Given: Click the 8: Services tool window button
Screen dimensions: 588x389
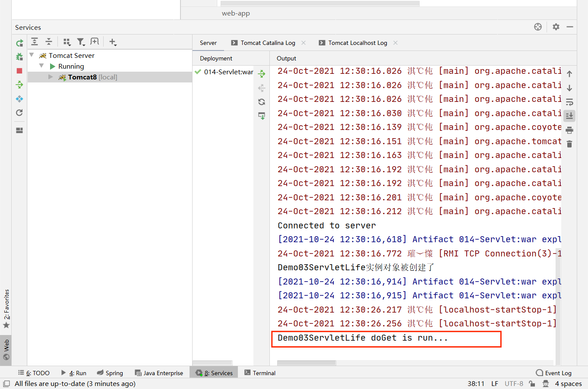Looking at the screenshot, I should [214, 373].
